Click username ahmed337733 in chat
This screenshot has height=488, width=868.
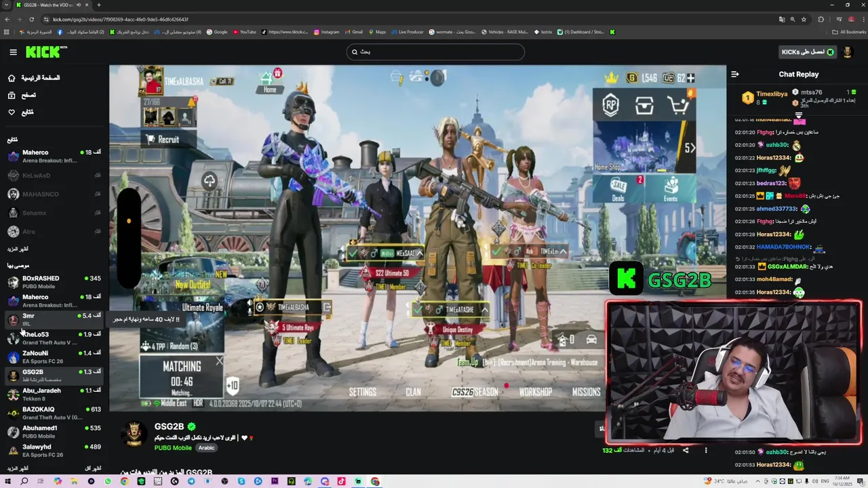coord(776,209)
